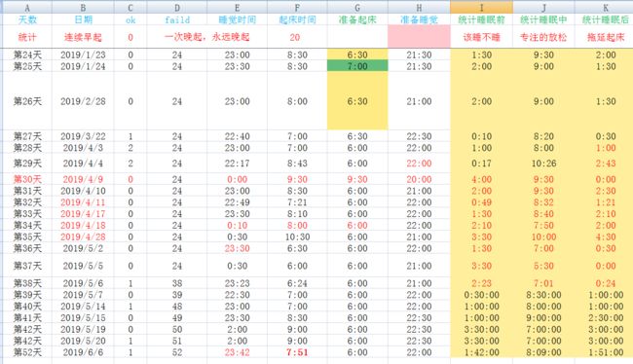This screenshot has width=633, height=364.
Task: Select the red 20:00 cell
Action: [x=419, y=179]
